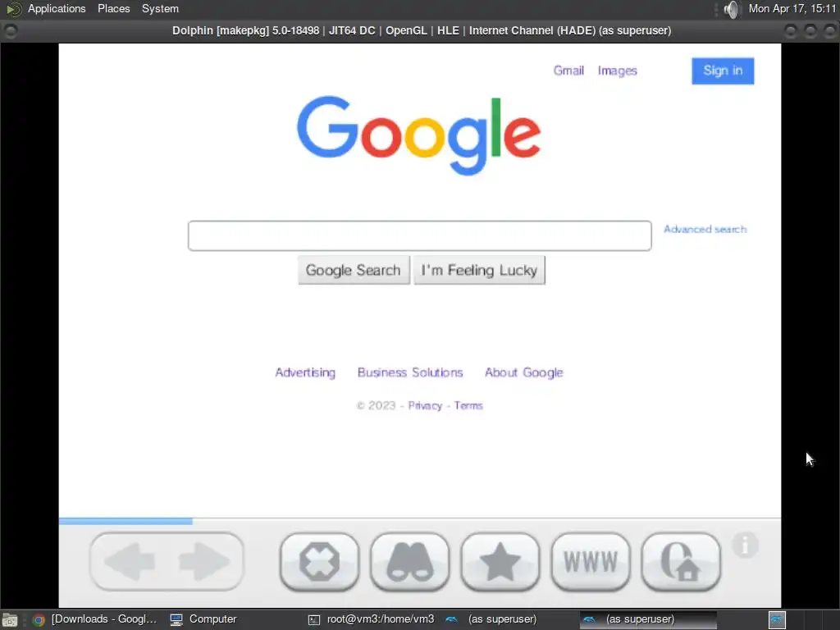The width and height of the screenshot is (840, 630).
Task: Click the forward arrow in Internet Channel toolbar
Action: click(204, 561)
